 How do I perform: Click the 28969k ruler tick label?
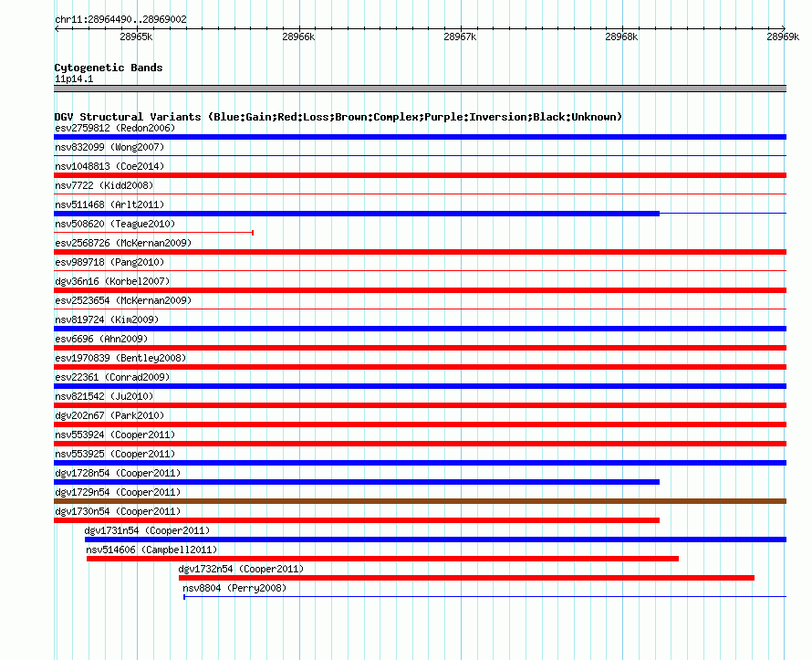coord(783,37)
